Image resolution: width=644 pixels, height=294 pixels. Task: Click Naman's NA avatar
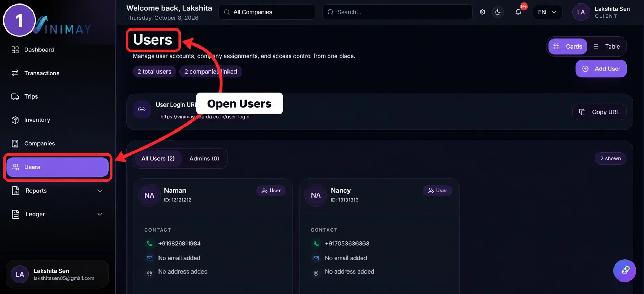tap(149, 195)
